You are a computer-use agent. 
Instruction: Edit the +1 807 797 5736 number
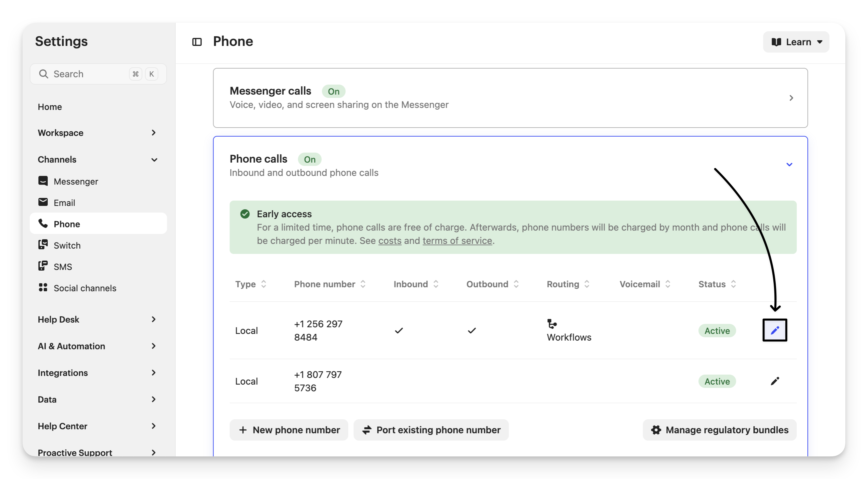pos(775,381)
